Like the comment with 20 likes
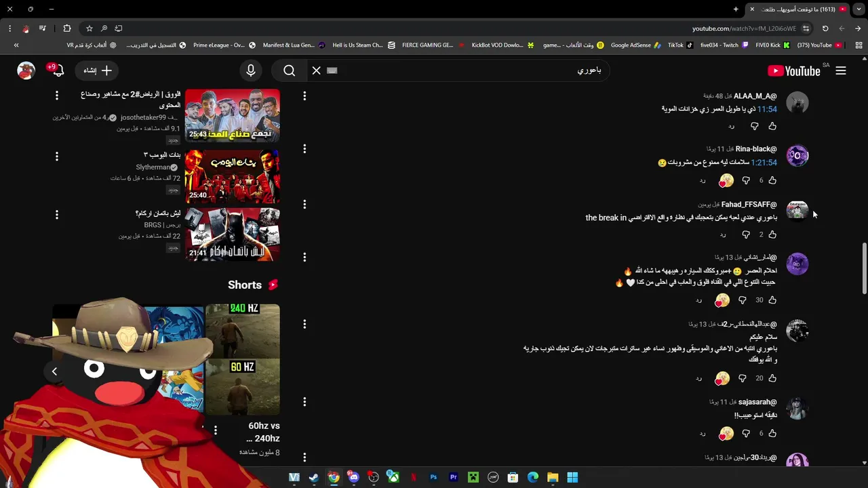This screenshot has height=488, width=868. (772, 378)
